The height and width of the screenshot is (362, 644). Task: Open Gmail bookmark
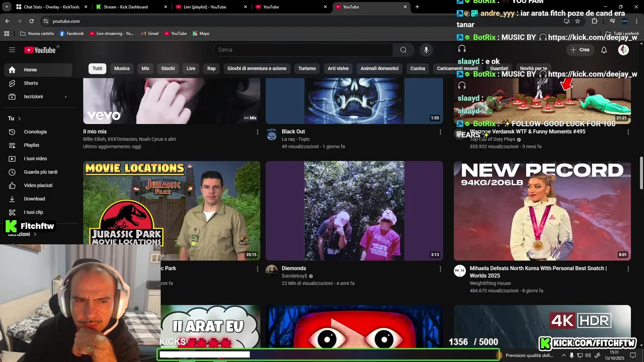click(x=149, y=34)
